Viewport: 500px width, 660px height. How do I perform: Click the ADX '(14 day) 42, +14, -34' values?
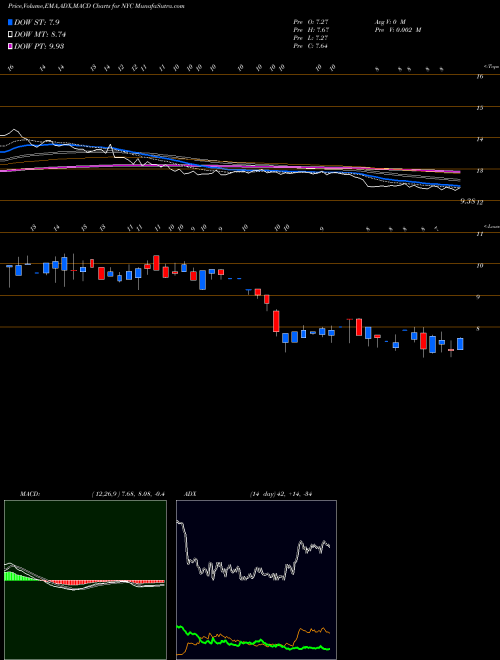pyautogui.click(x=280, y=494)
